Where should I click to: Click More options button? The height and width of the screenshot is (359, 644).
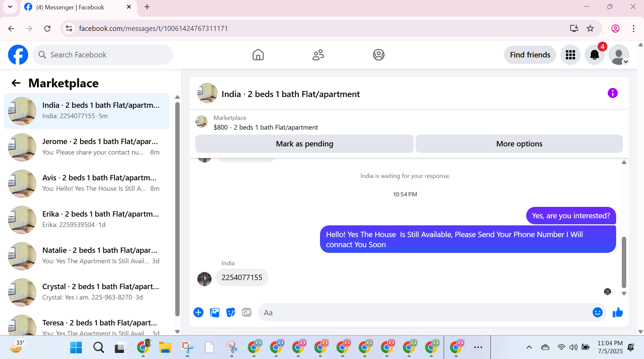(519, 144)
